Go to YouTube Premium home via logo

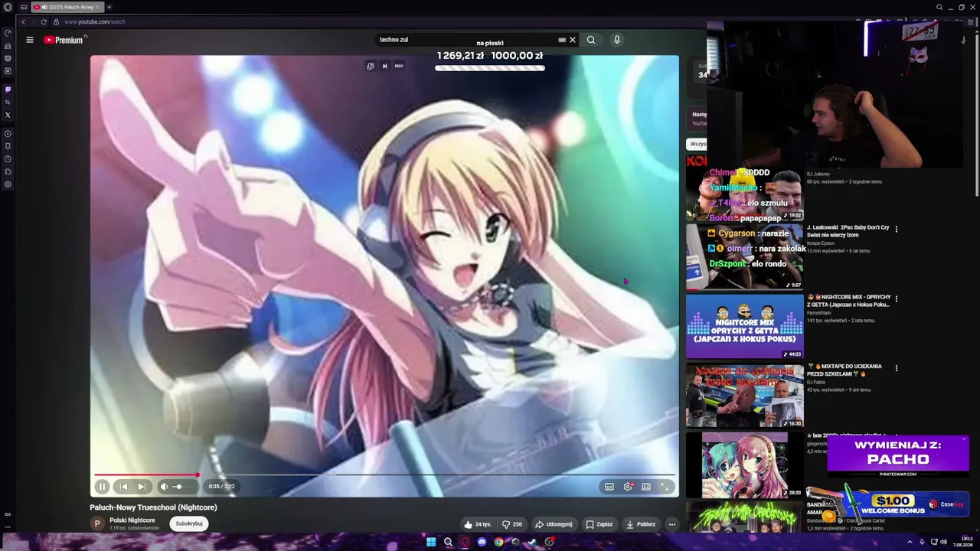pyautogui.click(x=65, y=40)
